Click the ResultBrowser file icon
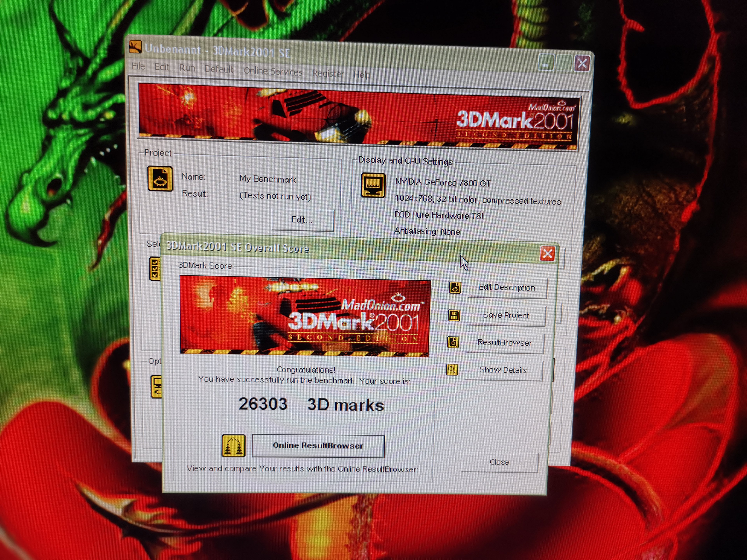This screenshot has height=560, width=747. pos(453,342)
